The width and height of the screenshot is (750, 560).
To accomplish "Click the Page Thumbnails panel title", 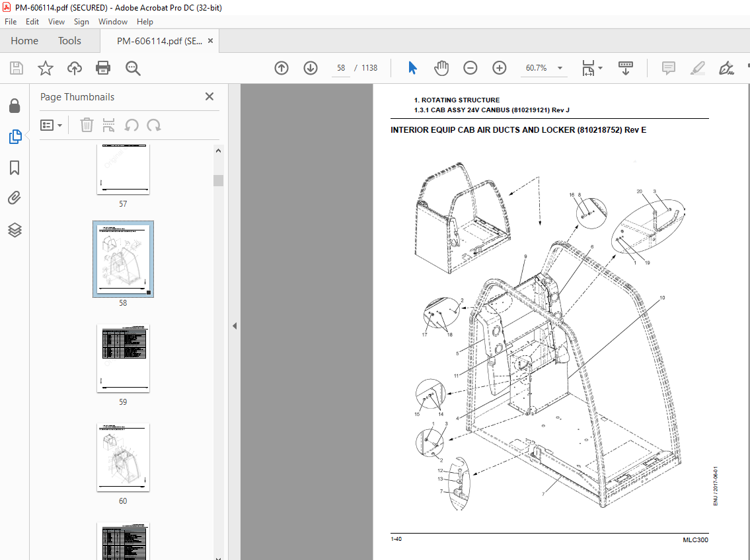I will pos(77,97).
